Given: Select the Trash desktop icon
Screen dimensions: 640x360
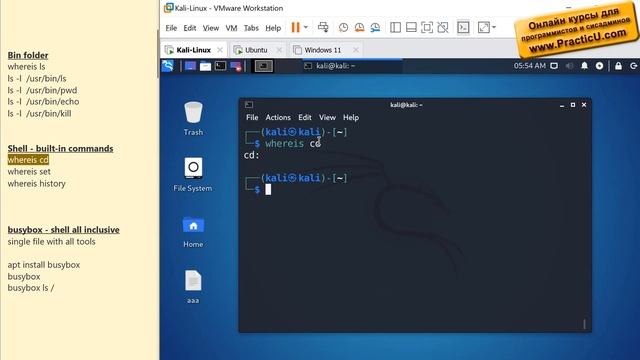Looking at the screenshot, I should click(x=193, y=118).
